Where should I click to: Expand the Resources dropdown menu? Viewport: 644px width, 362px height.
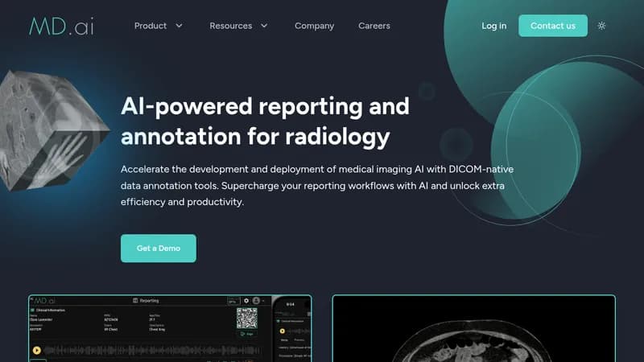point(238,26)
